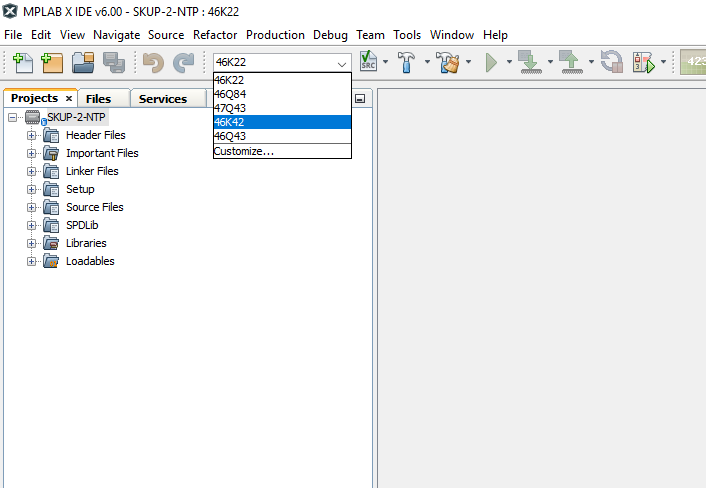Click the SRC set project configuration icon
This screenshot has width=706, height=488.
pyautogui.click(x=368, y=61)
